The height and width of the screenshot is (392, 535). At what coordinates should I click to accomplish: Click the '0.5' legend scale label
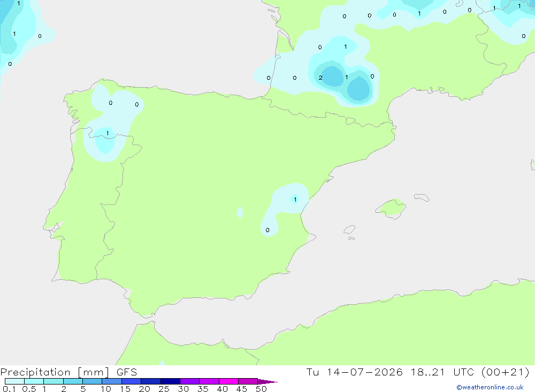pyautogui.click(x=29, y=389)
